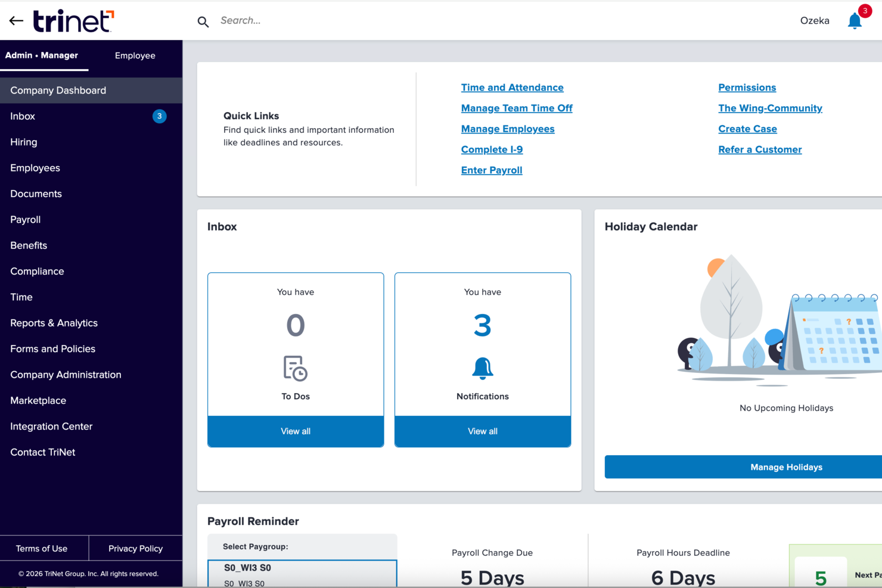Image resolution: width=882 pixels, height=588 pixels.
Task: Switch to the Employee tab
Action: (135, 55)
